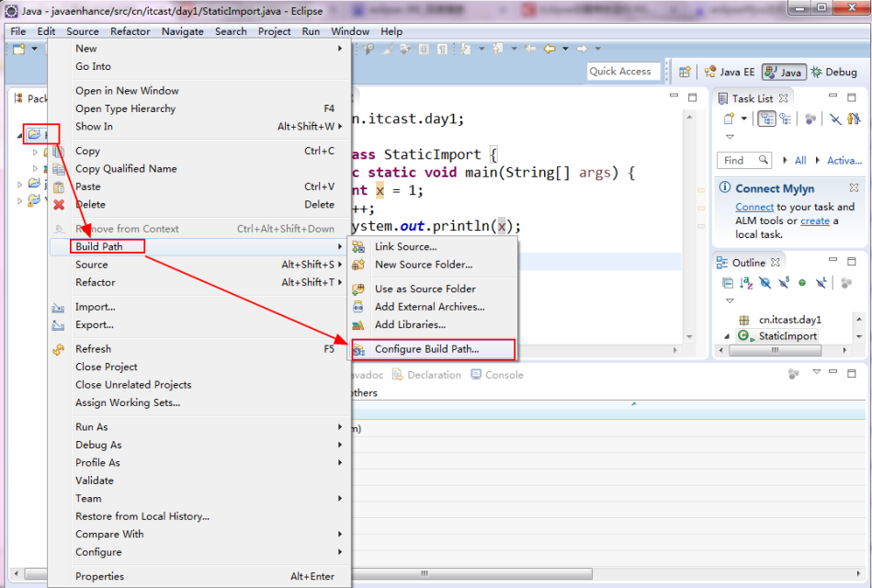The height and width of the screenshot is (588, 872).
Task: Click the Quick Access field
Action: (x=623, y=72)
